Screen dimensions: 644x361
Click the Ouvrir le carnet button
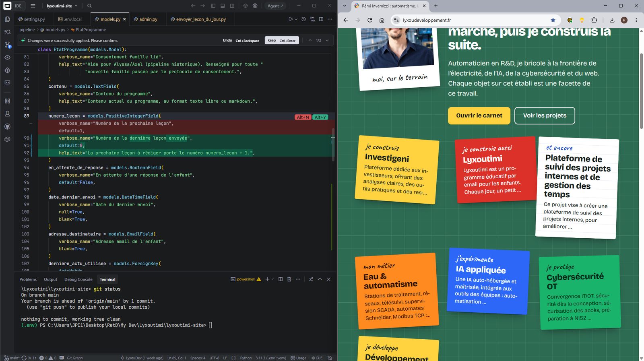pos(479,116)
